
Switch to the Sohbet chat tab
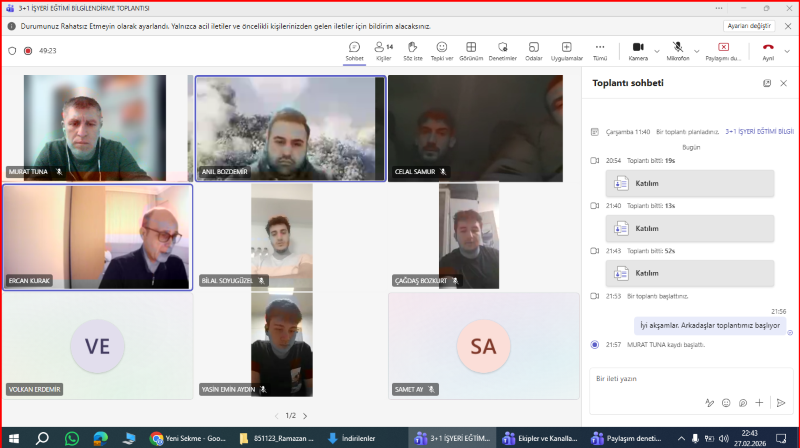pyautogui.click(x=354, y=50)
